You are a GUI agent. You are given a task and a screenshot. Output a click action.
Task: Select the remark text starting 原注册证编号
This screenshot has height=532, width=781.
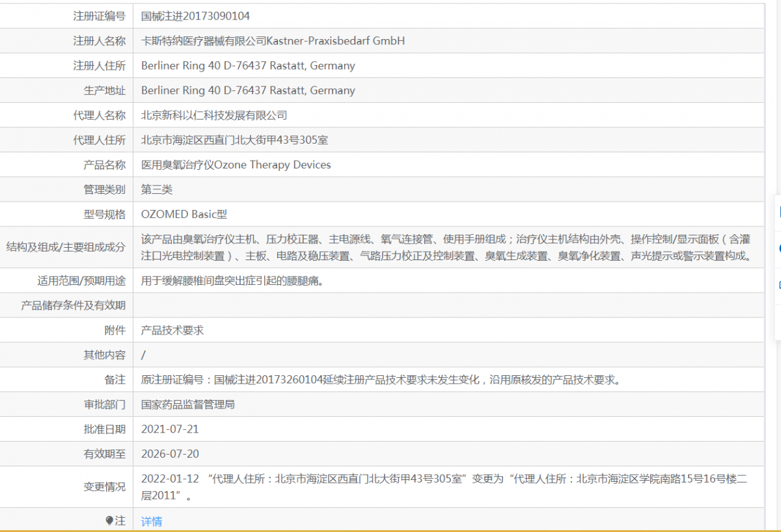[381, 380]
